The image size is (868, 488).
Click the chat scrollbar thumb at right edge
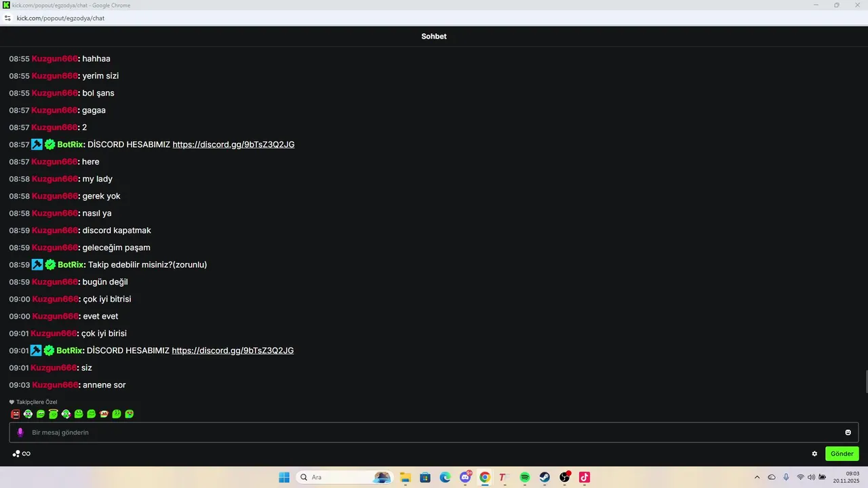tap(865, 382)
